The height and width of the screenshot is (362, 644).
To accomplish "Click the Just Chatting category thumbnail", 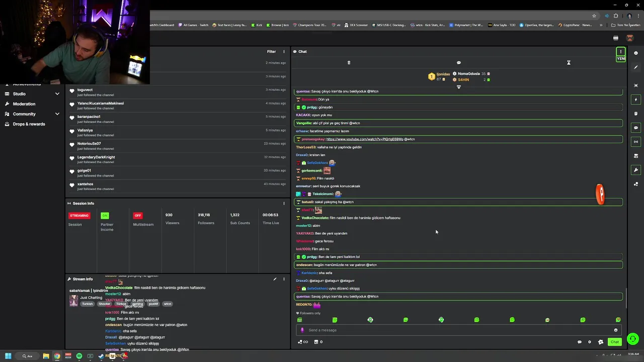I will pos(74,300).
